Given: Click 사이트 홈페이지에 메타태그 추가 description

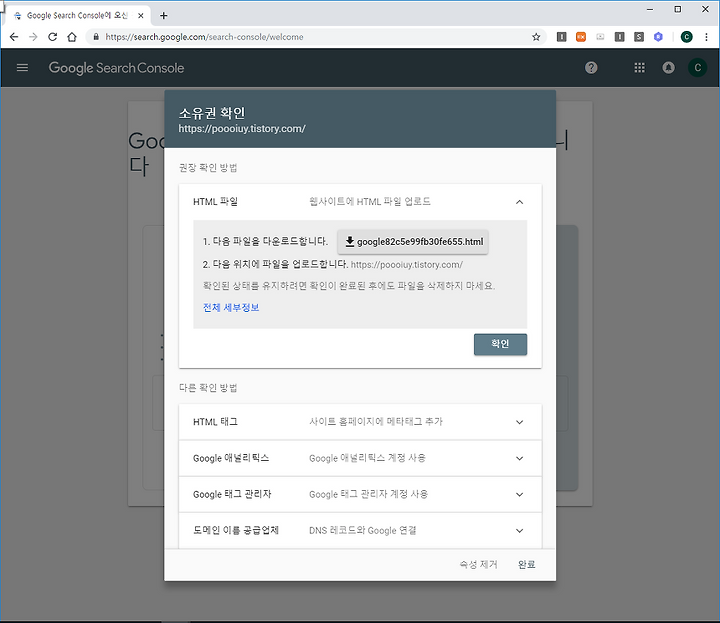Looking at the screenshot, I should tap(376, 421).
